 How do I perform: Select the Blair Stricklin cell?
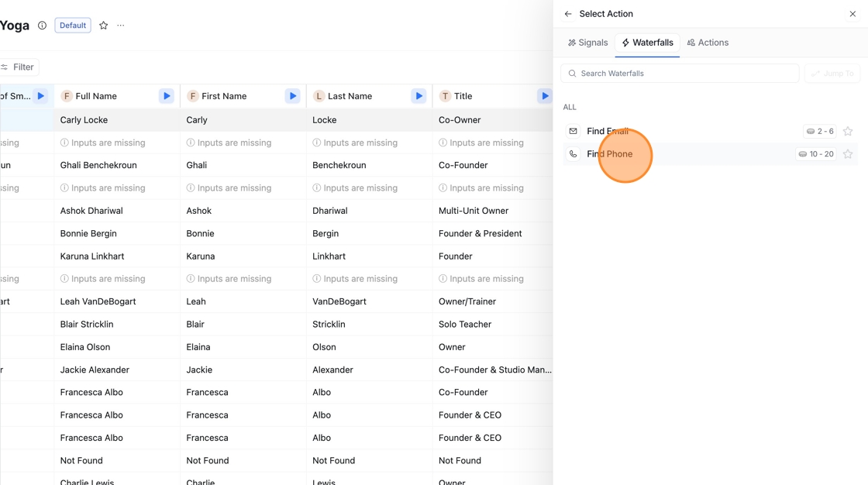[117, 324]
